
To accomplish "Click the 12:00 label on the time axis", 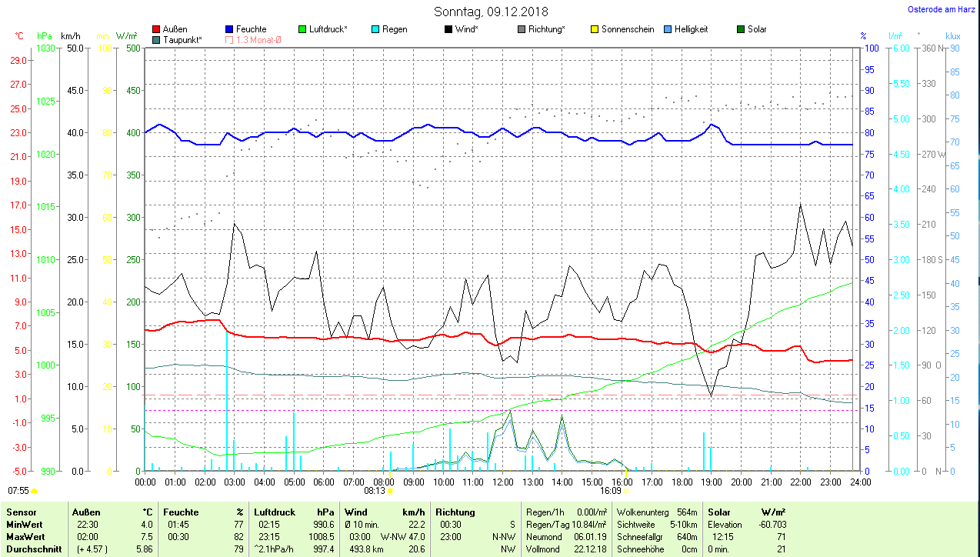I will pyautogui.click(x=502, y=482).
